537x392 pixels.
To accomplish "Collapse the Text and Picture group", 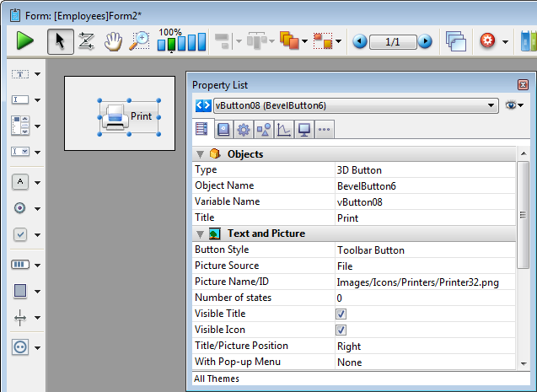I will coord(201,234).
